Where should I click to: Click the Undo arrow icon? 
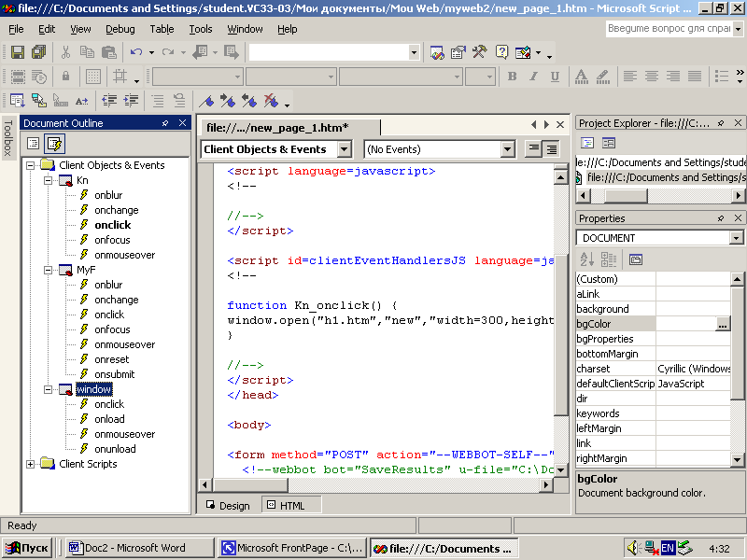pyautogui.click(x=136, y=52)
